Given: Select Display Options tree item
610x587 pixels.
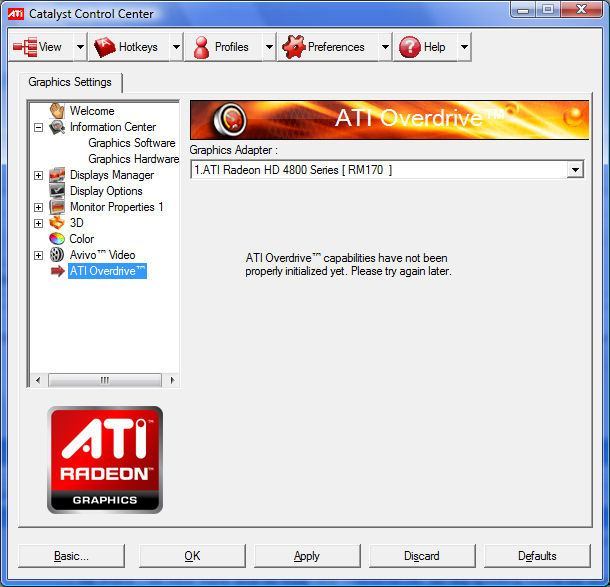Looking at the screenshot, I should pyautogui.click(x=106, y=191).
